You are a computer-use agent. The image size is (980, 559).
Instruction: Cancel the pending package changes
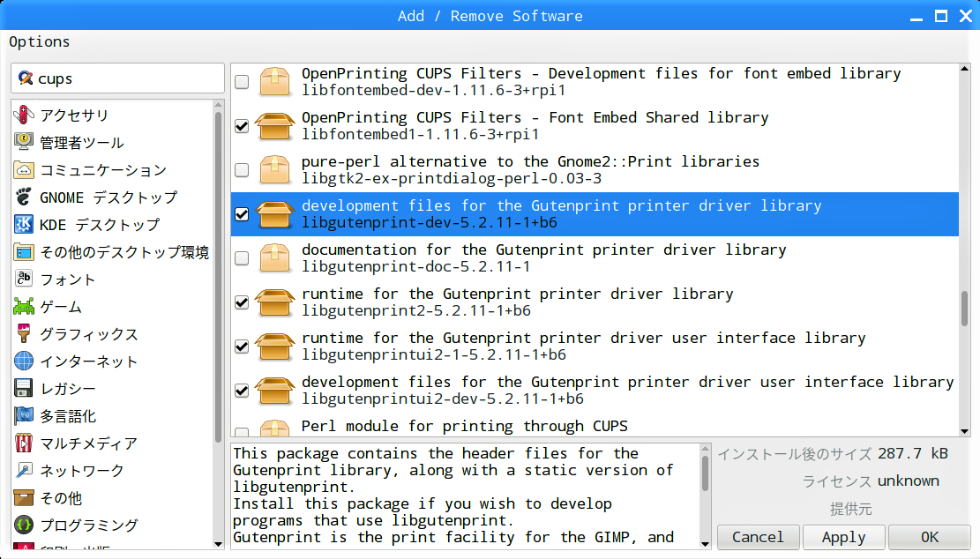(758, 537)
